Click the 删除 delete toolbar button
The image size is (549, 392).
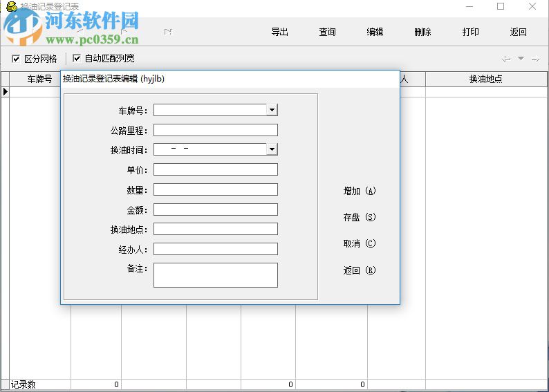422,32
